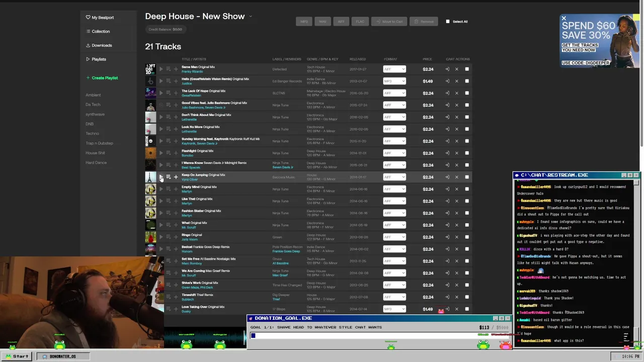Click the FLAC format button
The width and height of the screenshot is (644, 362).
[x=360, y=22]
